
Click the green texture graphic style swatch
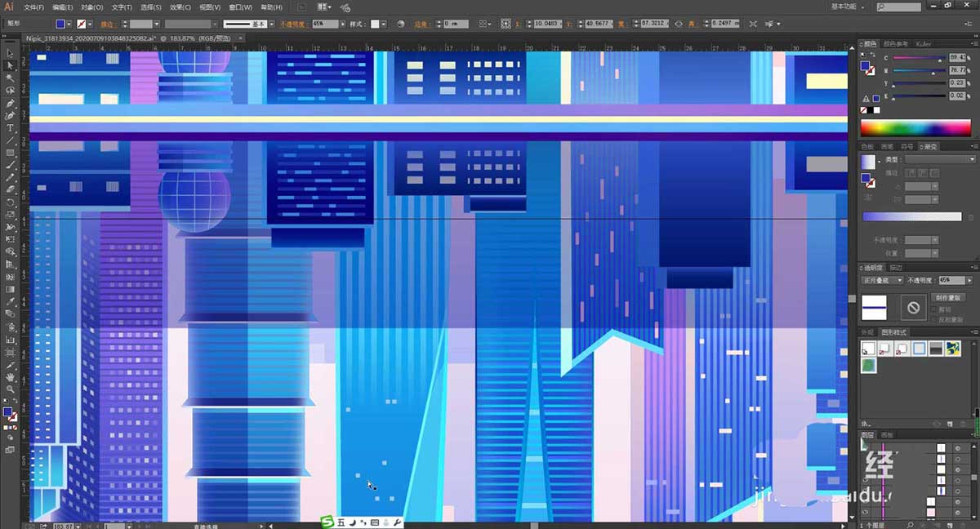(868, 365)
